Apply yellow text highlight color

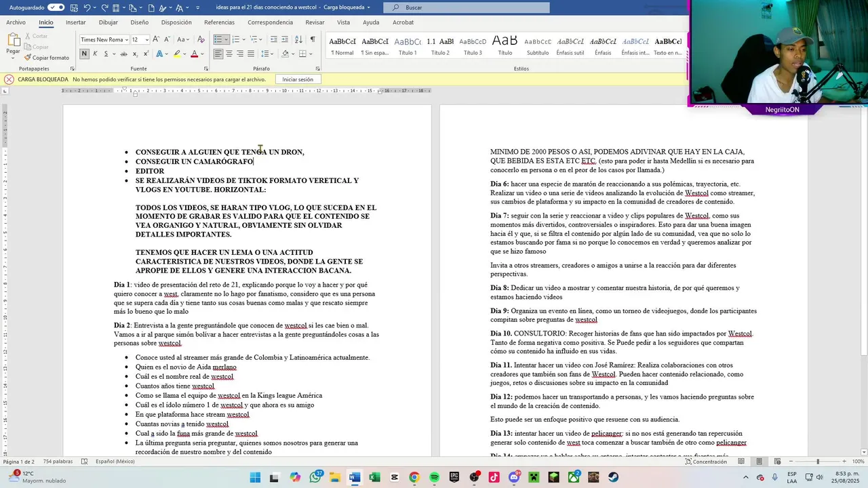pyautogui.click(x=177, y=54)
